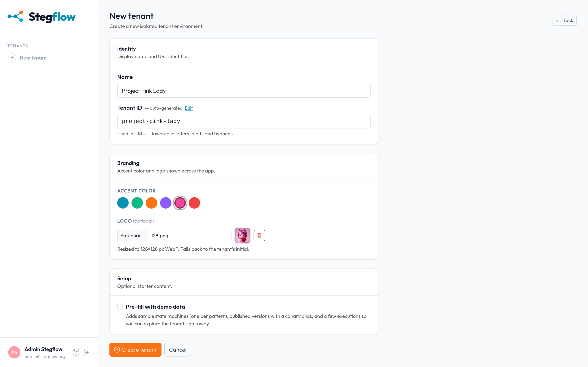This screenshot has height=367, width=588.
Task: Click the Stegflow logo icon
Action: coord(15,16)
